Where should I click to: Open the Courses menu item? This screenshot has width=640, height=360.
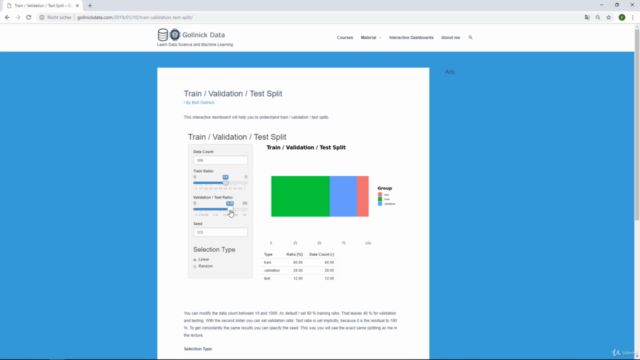(x=345, y=38)
